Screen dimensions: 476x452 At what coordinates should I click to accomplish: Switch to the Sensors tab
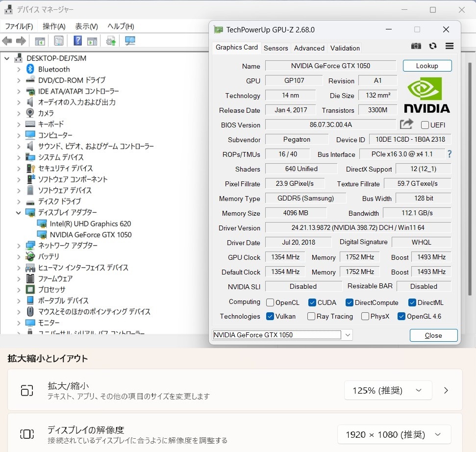pos(276,48)
